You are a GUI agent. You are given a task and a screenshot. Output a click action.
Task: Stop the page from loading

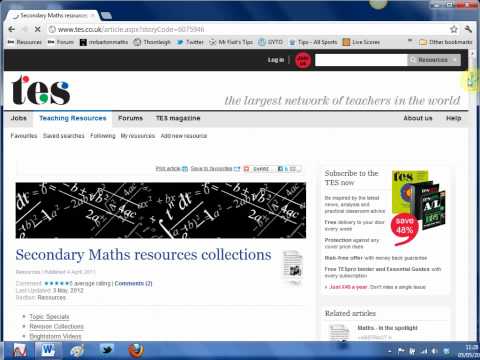[x=37, y=29]
